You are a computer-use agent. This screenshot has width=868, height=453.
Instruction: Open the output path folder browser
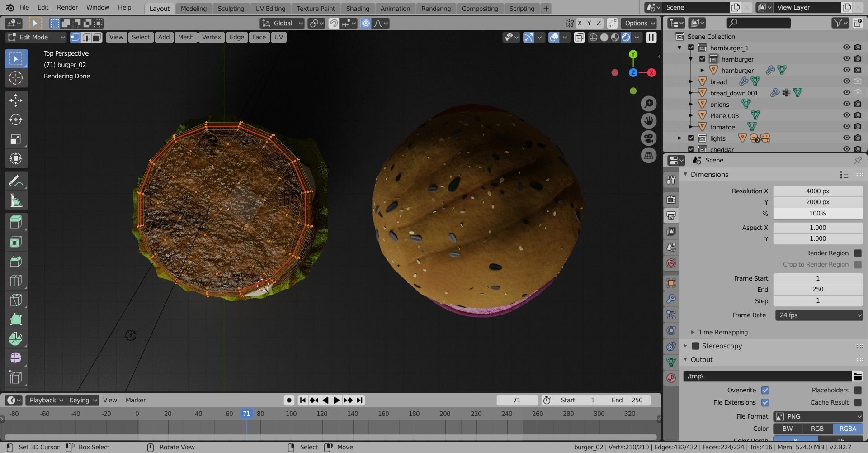pos(857,376)
